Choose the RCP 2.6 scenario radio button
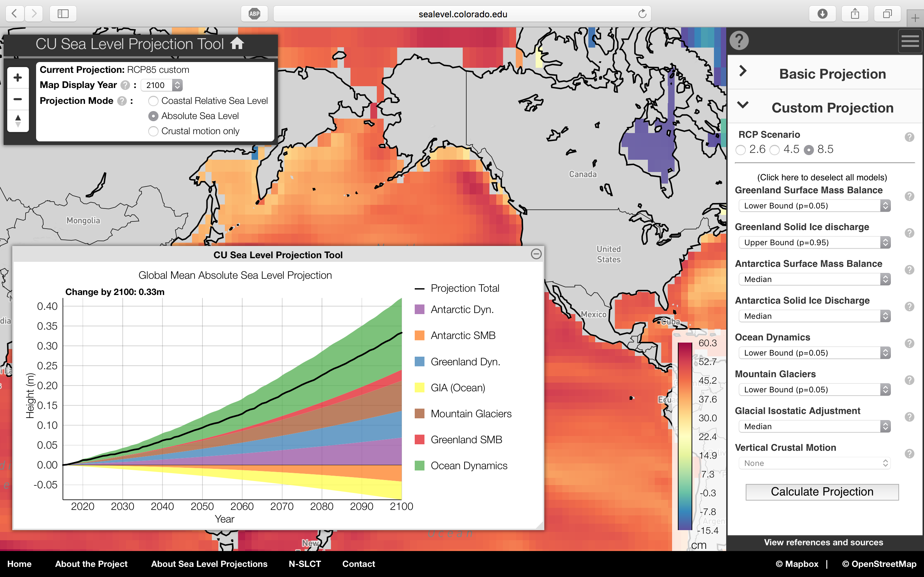 (x=741, y=150)
